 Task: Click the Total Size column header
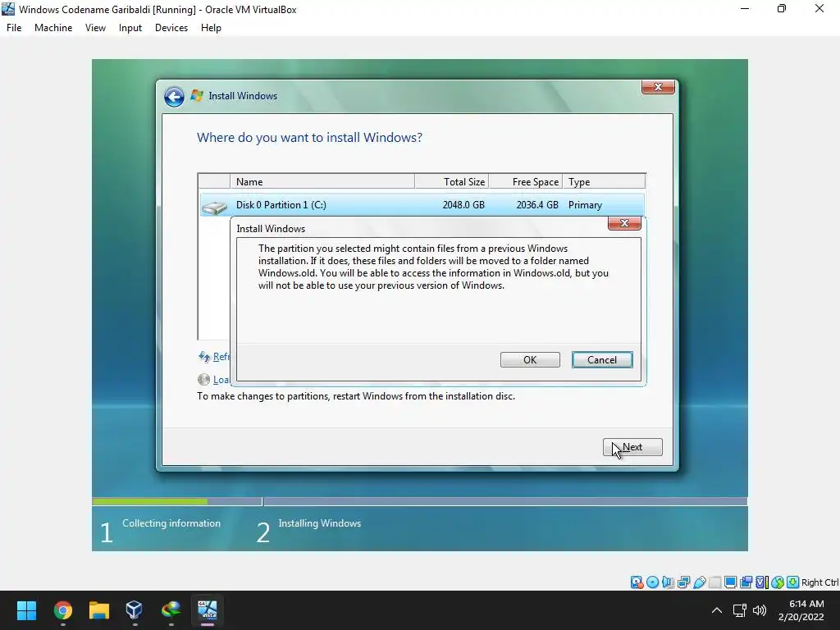452,181
